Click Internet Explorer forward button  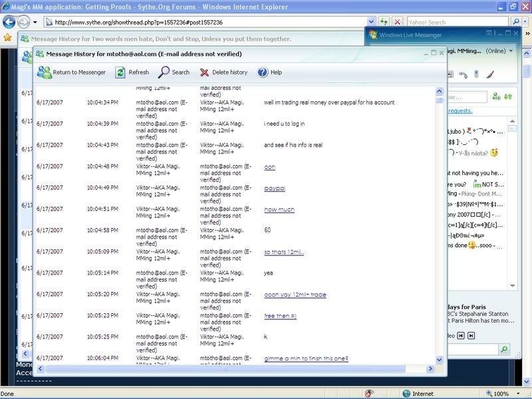23,23
